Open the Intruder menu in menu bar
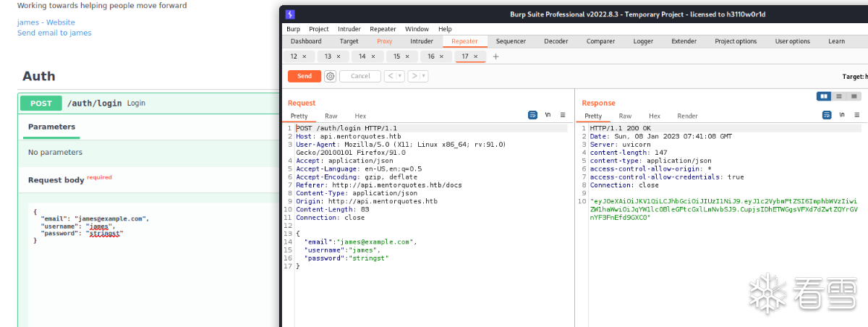This screenshot has width=868, height=327. 349,29
